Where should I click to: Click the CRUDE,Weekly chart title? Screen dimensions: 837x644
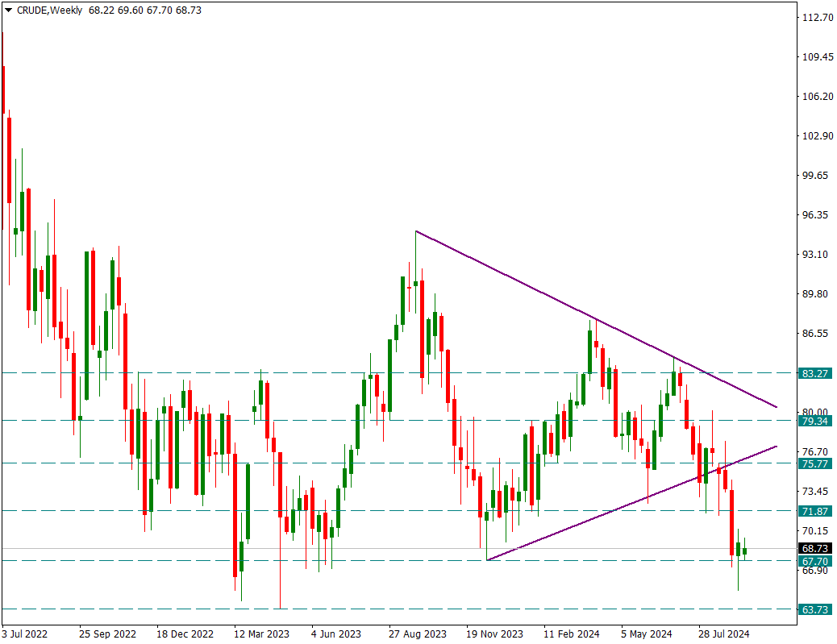click(x=49, y=10)
